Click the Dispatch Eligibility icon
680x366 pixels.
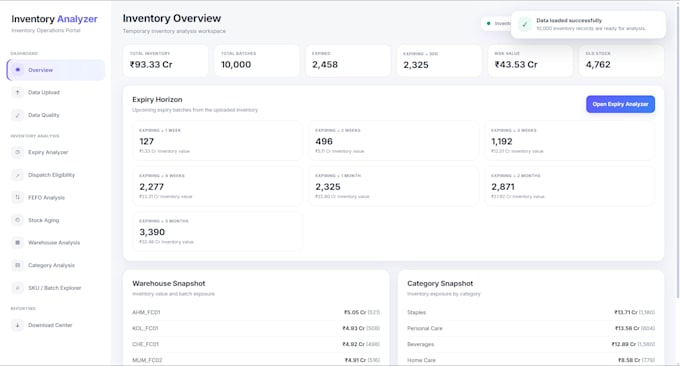(x=17, y=175)
